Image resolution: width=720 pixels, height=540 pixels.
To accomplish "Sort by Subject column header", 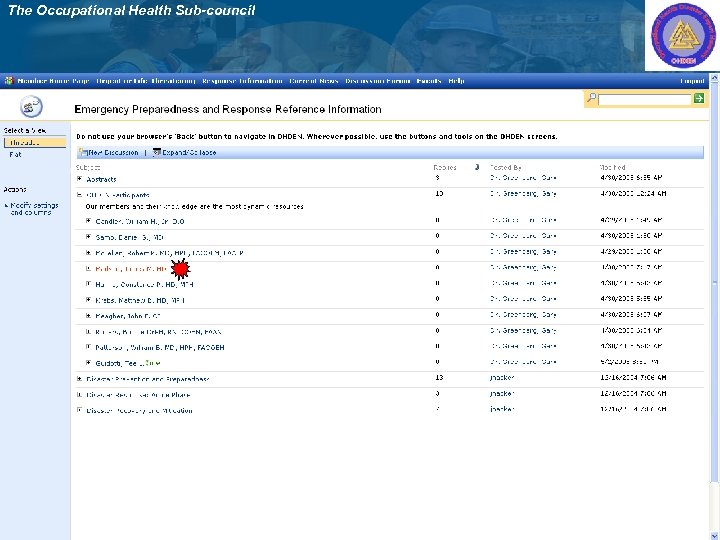I will click(88, 168).
